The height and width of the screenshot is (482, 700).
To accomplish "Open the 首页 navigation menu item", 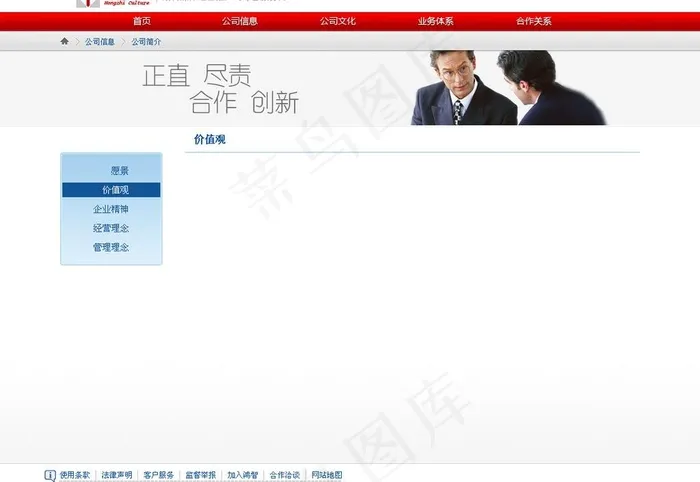I will (142, 21).
